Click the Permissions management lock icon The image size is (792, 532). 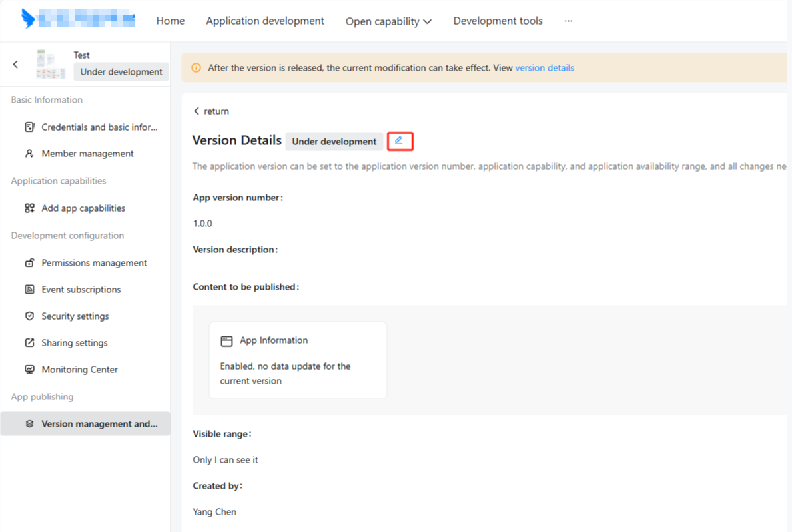(29, 263)
